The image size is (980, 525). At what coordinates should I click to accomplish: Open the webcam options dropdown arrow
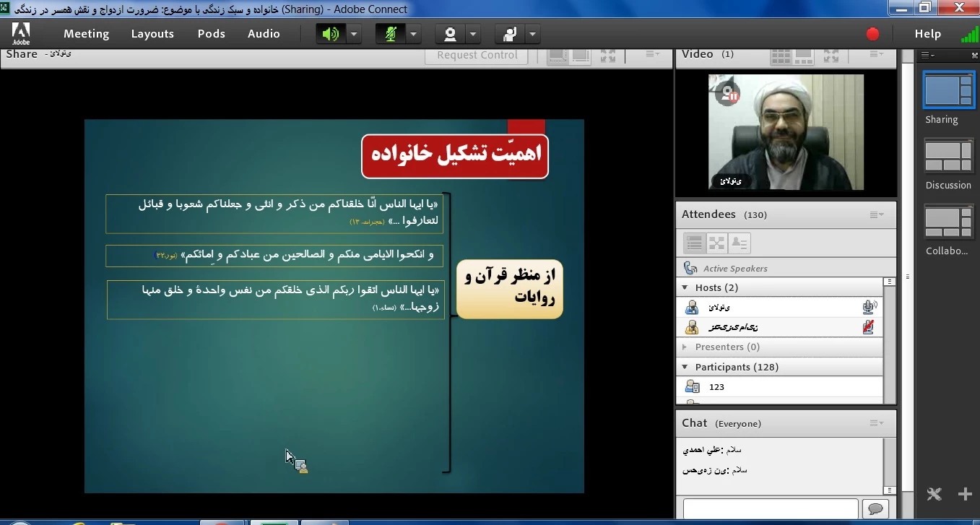pos(473,34)
